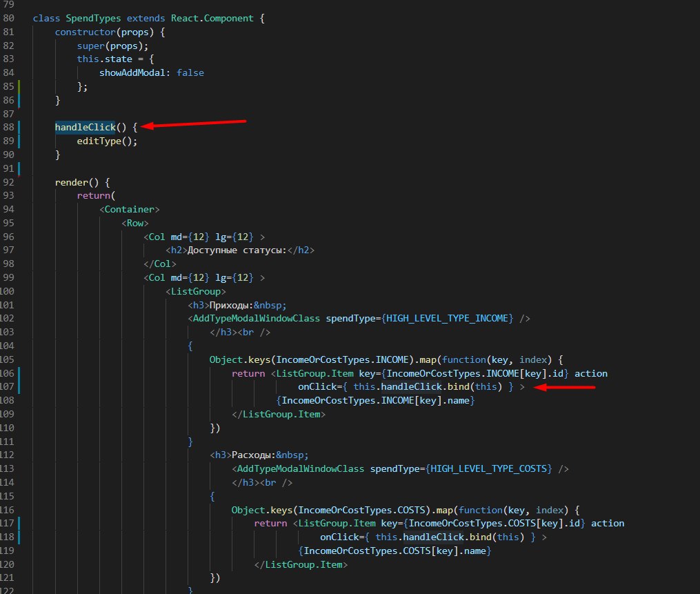Click 'SpendTypes' class name on line 80
Viewport: 700px width, 594px height.
coord(93,19)
